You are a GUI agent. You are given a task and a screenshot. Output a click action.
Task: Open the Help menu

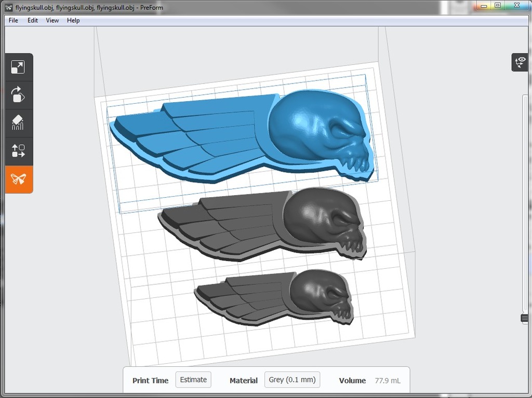(73, 20)
